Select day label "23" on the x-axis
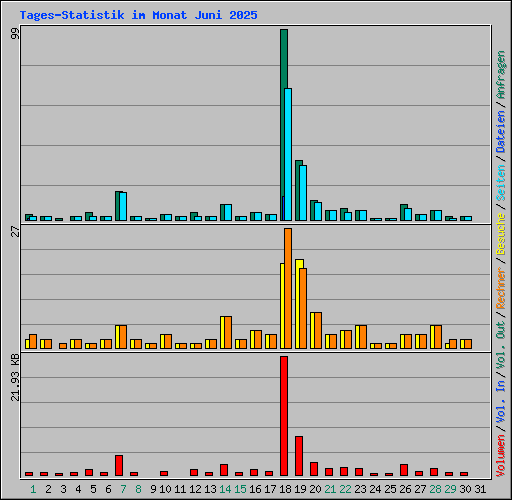This screenshot has height=500, width=512. 360,489
